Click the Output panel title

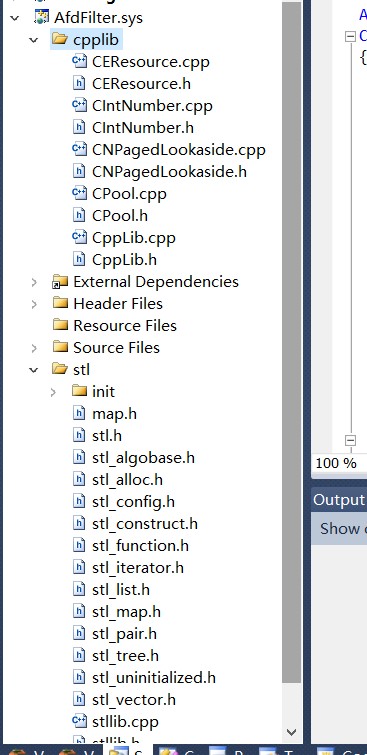click(x=339, y=500)
